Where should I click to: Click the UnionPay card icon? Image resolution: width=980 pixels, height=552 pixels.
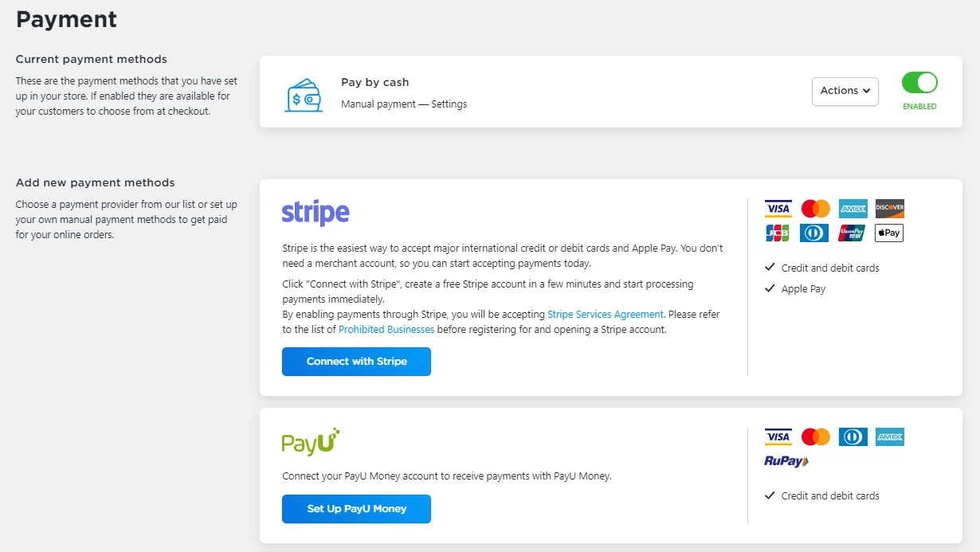coord(853,233)
